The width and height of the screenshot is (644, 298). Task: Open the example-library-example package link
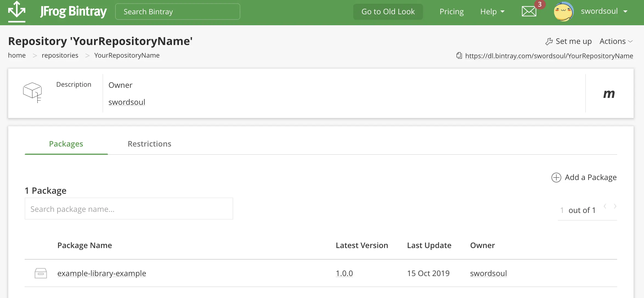click(102, 273)
